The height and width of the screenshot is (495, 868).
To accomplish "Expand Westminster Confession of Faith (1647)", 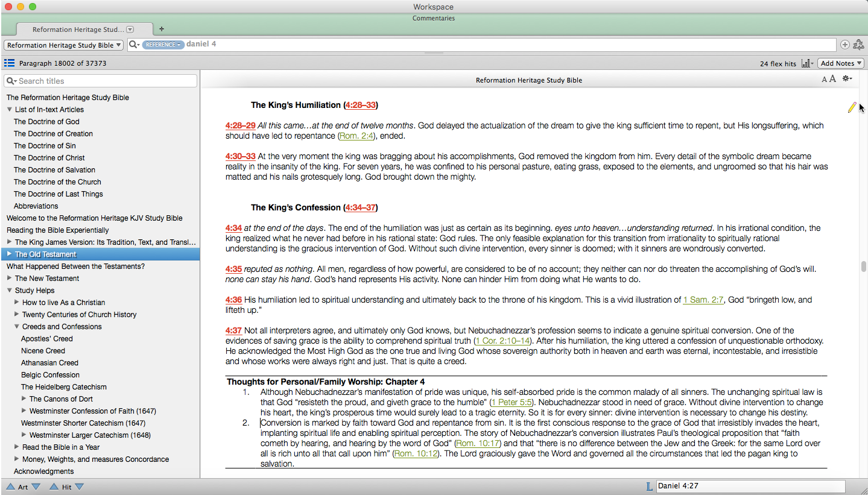I will tap(24, 411).
